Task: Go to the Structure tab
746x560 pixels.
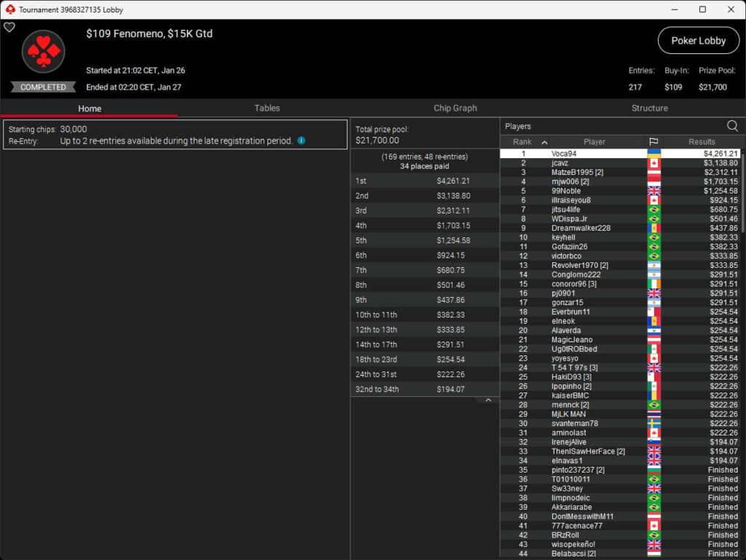Action: tap(649, 108)
